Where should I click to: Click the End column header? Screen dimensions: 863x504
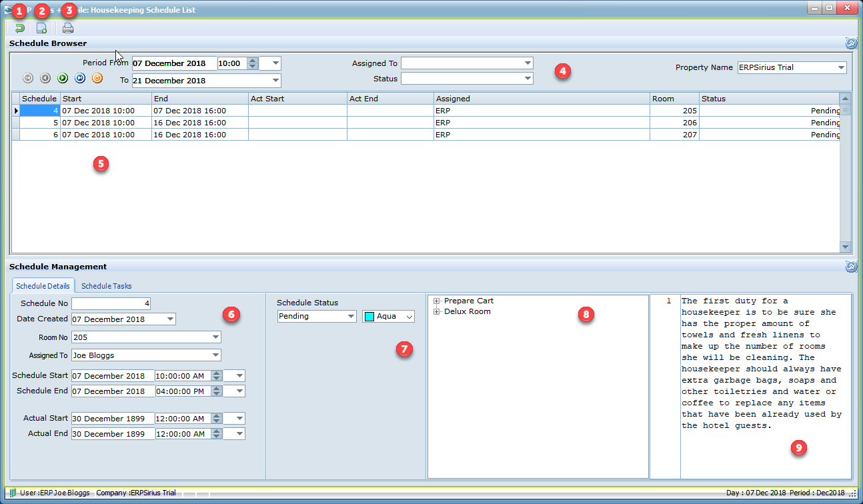(200, 99)
